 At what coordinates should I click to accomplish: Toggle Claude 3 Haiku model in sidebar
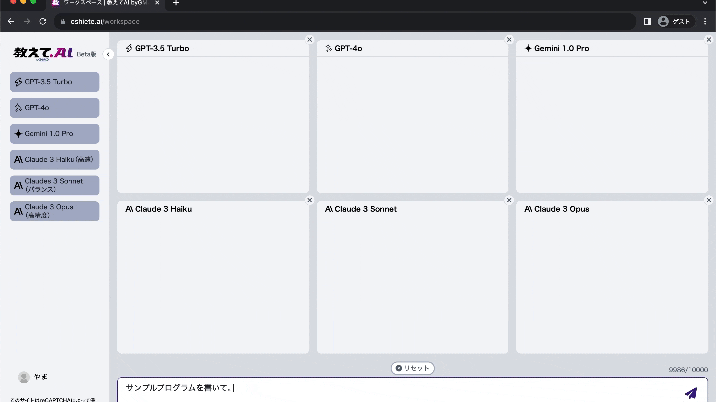[55, 160]
